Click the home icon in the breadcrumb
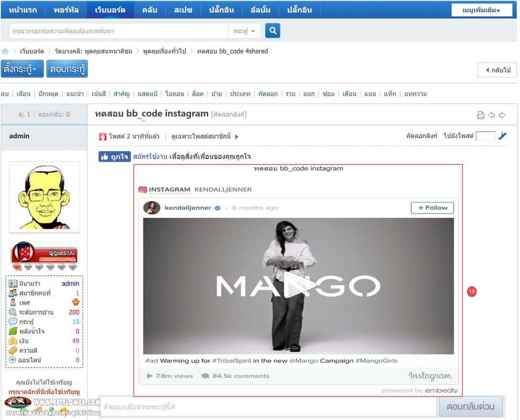The image size is (520, 420). pyautogui.click(x=5, y=51)
